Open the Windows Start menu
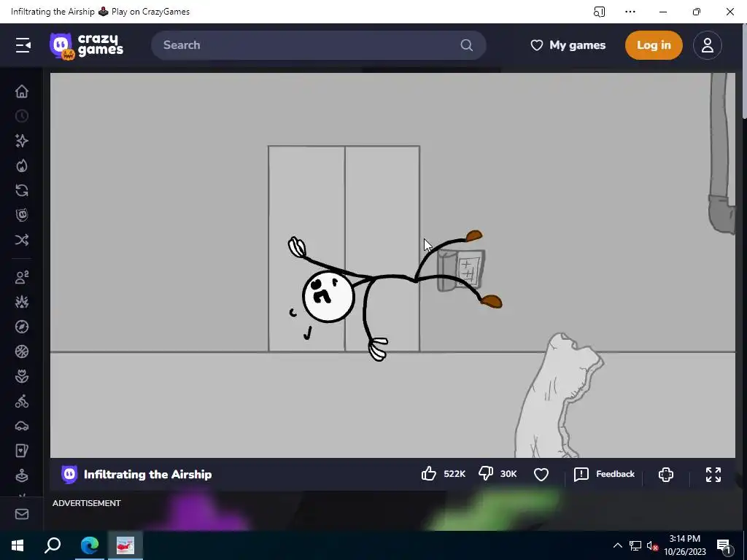 [x=18, y=545]
